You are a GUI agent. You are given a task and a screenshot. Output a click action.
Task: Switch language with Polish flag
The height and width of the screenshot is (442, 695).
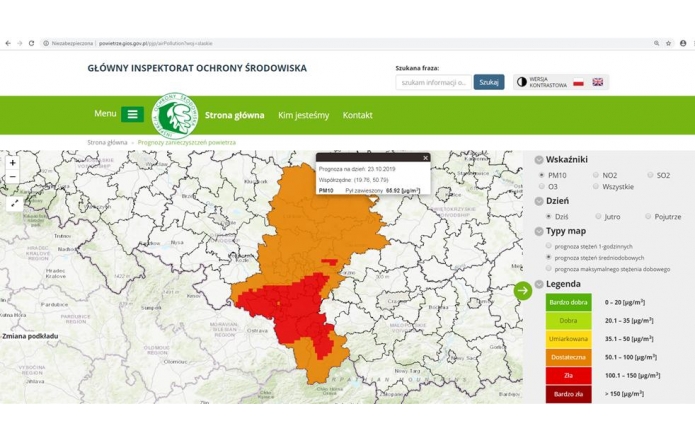point(578,82)
